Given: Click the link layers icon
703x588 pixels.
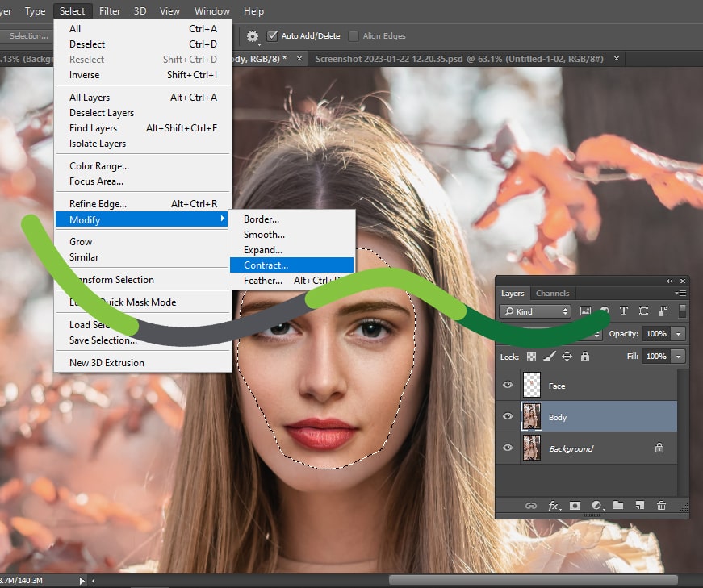Looking at the screenshot, I should [x=531, y=506].
